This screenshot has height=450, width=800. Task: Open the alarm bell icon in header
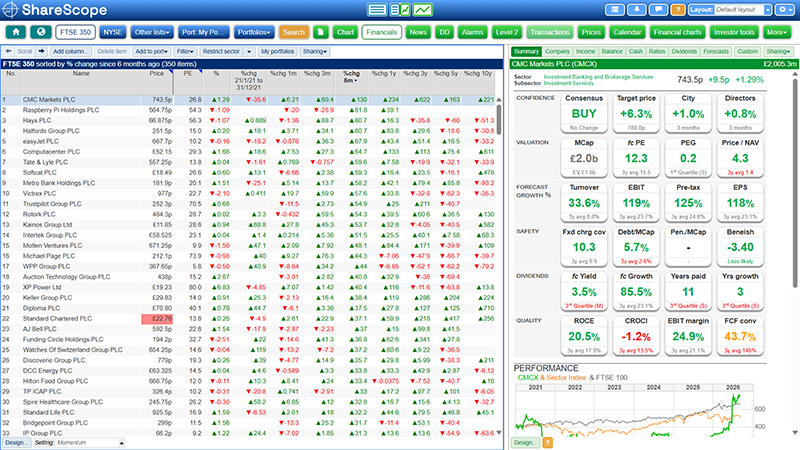[637, 10]
